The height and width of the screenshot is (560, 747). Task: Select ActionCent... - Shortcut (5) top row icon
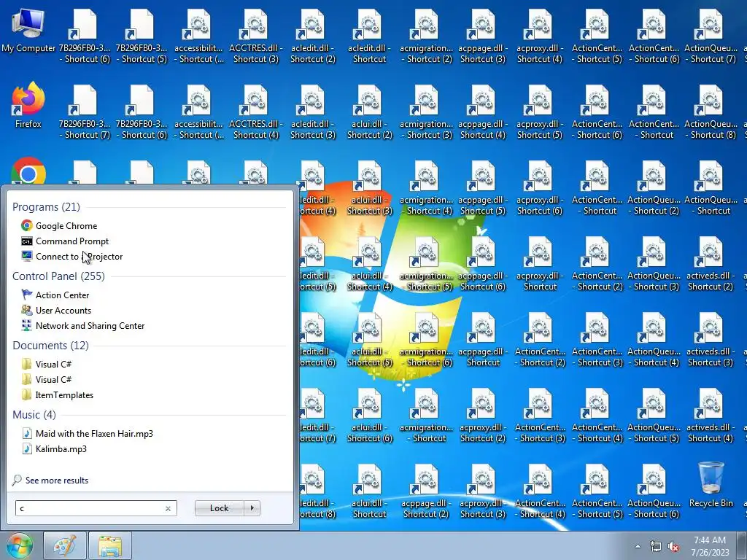[597, 36]
